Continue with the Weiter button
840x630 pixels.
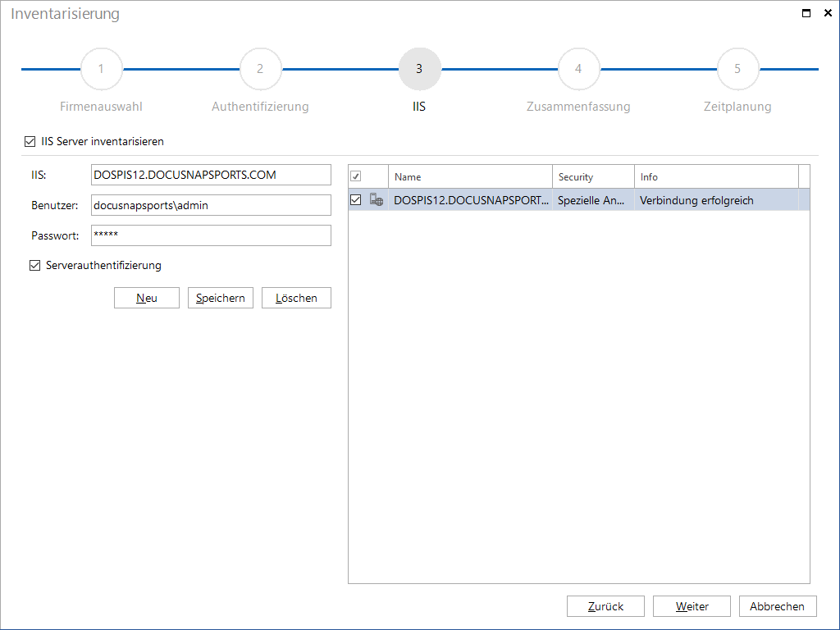(x=692, y=606)
